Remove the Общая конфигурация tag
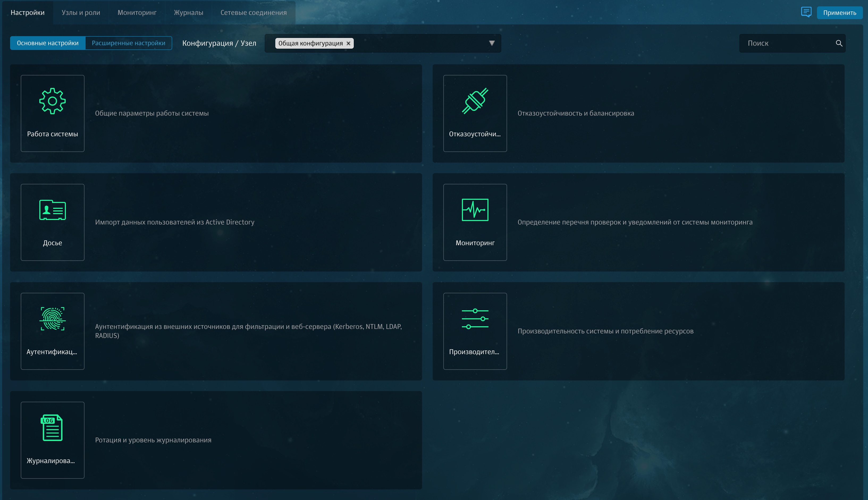This screenshot has width=868, height=500. click(348, 44)
